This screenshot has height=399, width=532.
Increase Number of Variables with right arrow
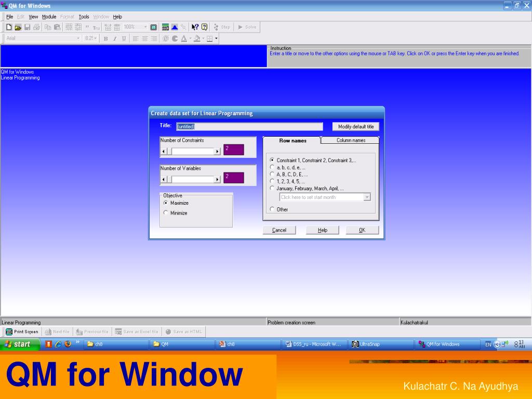[217, 179]
